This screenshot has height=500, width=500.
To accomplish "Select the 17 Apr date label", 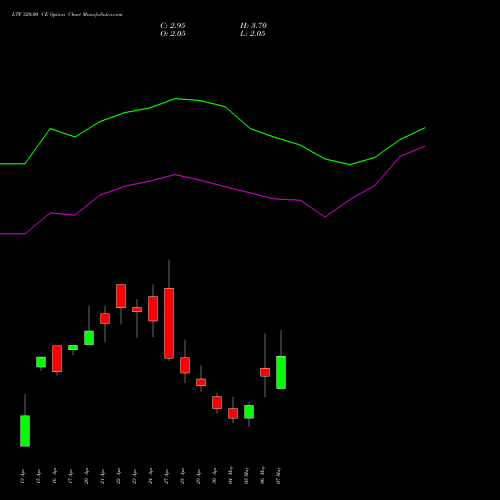I will click(x=71, y=476).
